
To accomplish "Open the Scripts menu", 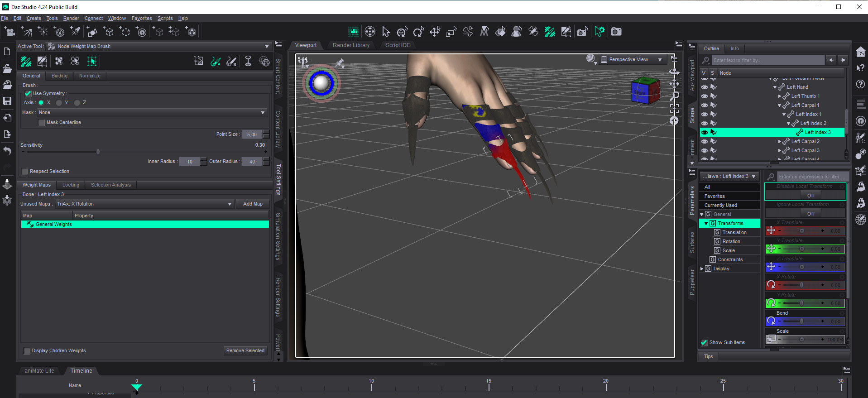I will coord(165,19).
